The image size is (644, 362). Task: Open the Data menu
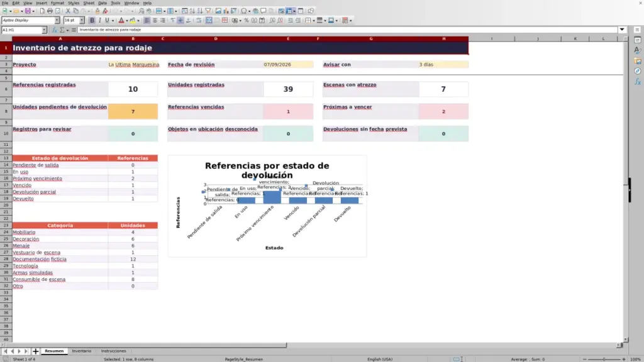(x=103, y=3)
